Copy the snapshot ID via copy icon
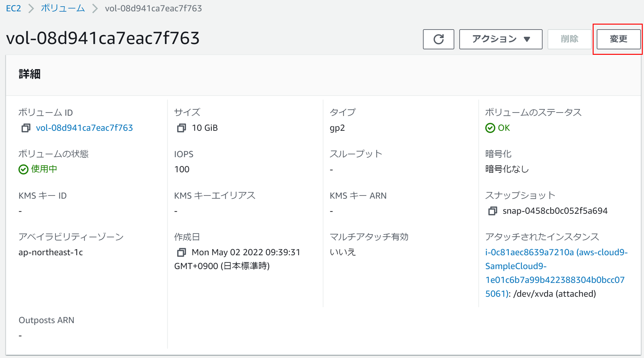644x358 pixels. click(492, 211)
